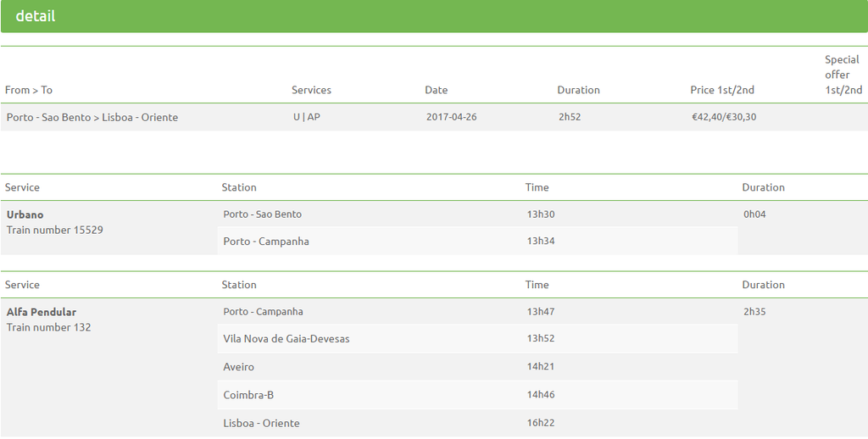868x439 pixels.
Task: Click the total duration '2h52'
Action: (x=570, y=117)
